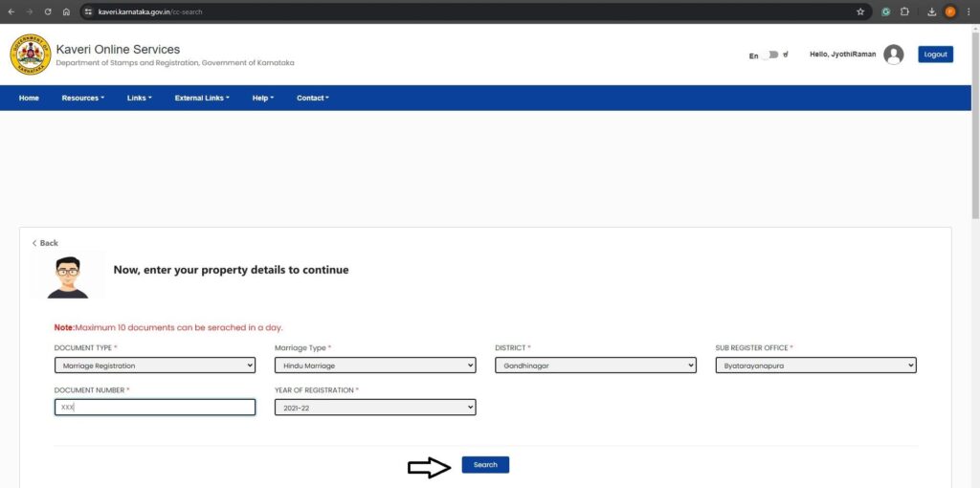
Task: Click the browser back arrow
Action: [x=11, y=11]
